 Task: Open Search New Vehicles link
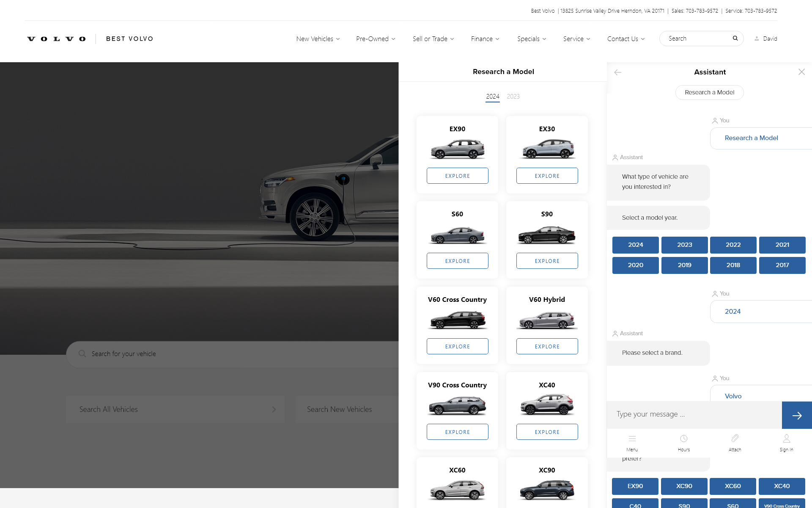tap(347, 409)
